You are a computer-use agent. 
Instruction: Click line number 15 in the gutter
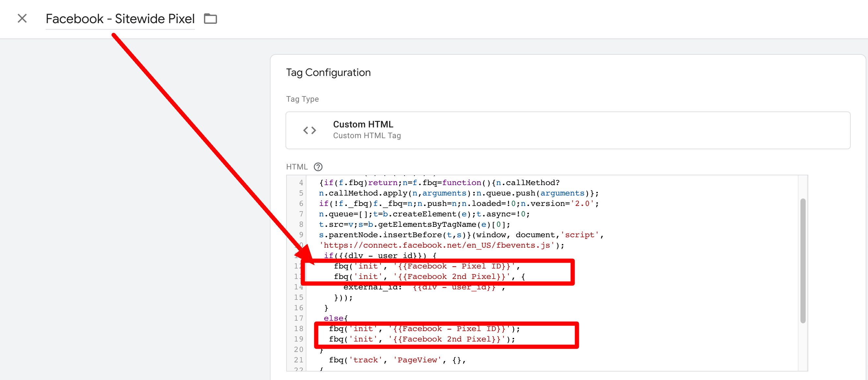tap(298, 298)
